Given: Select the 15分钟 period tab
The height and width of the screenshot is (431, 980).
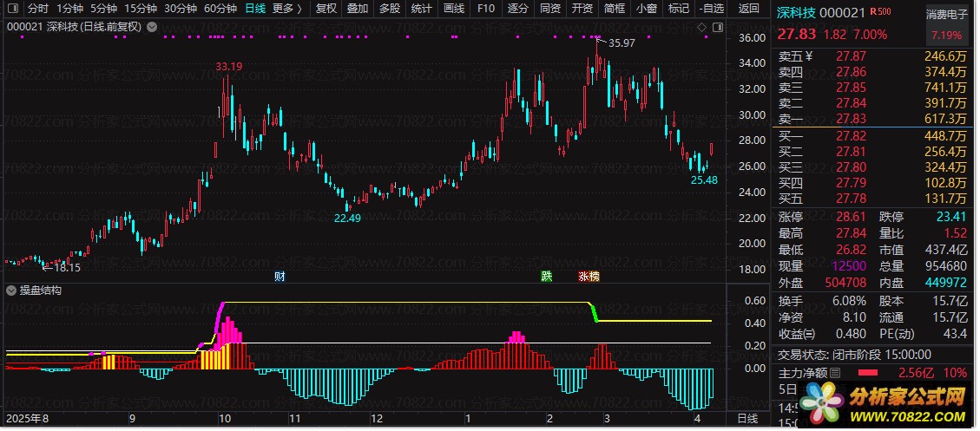Looking at the screenshot, I should (x=140, y=9).
